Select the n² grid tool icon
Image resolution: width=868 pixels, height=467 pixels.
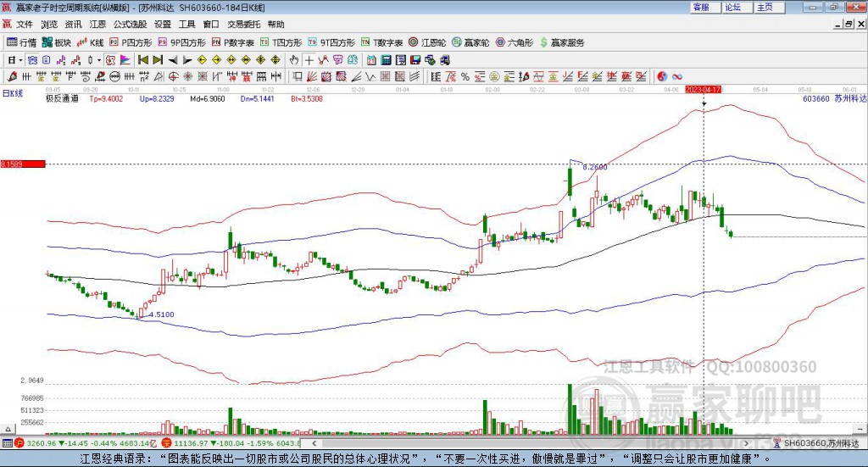144,77
